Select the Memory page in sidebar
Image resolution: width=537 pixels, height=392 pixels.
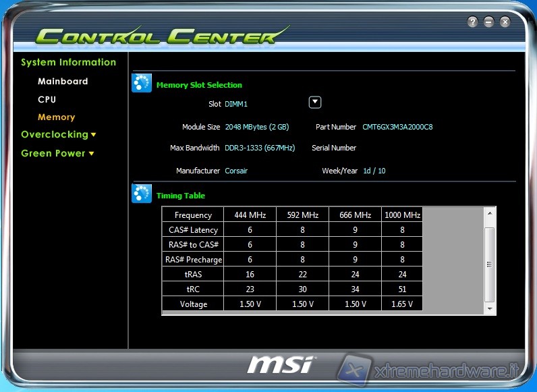pyautogui.click(x=56, y=117)
